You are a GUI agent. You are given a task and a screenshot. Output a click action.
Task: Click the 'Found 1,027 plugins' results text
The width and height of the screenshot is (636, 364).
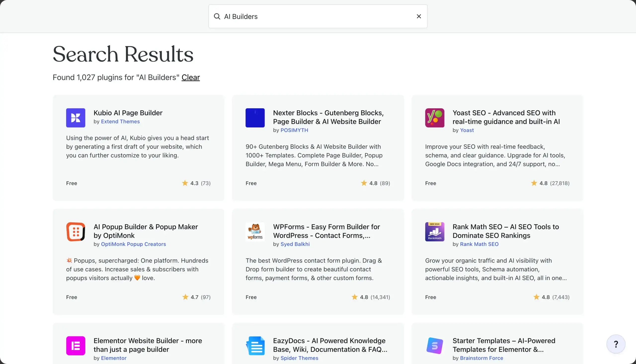pos(116,77)
